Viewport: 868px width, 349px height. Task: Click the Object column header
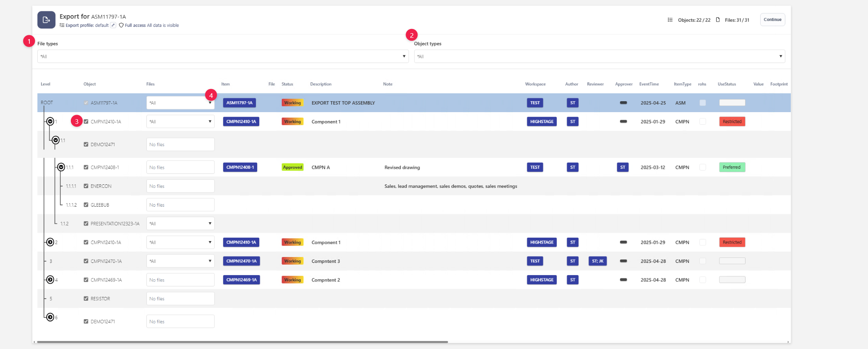(89, 84)
